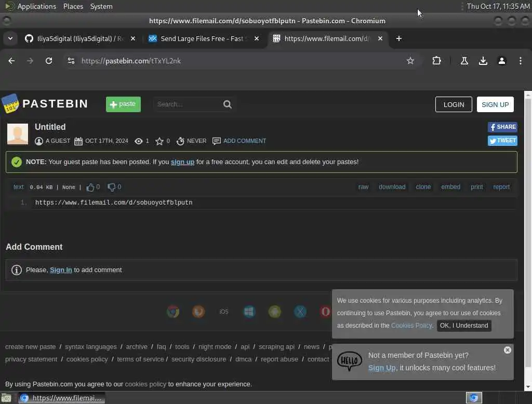Screen dimensions: 532x404
Task: Click the Opera icon in footer
Action: [325, 312]
